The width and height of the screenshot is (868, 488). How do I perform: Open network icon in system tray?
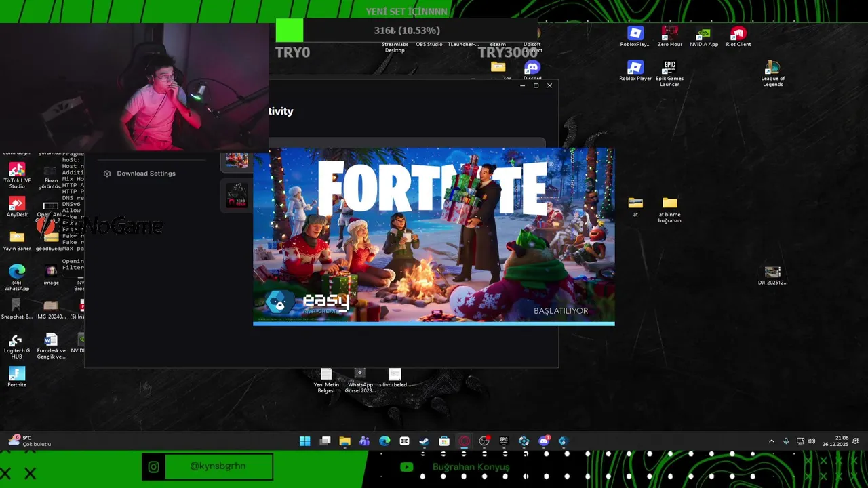click(800, 441)
